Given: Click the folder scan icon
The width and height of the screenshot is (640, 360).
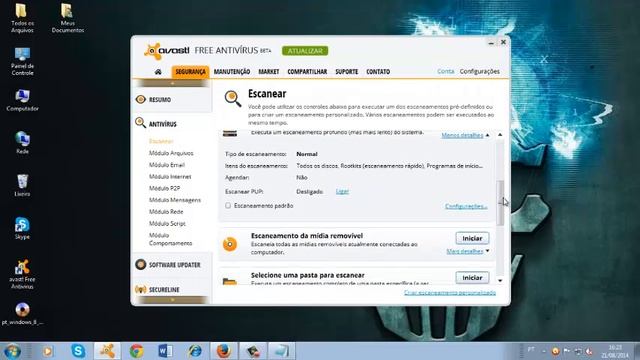Looking at the screenshot, I should click(230, 281).
